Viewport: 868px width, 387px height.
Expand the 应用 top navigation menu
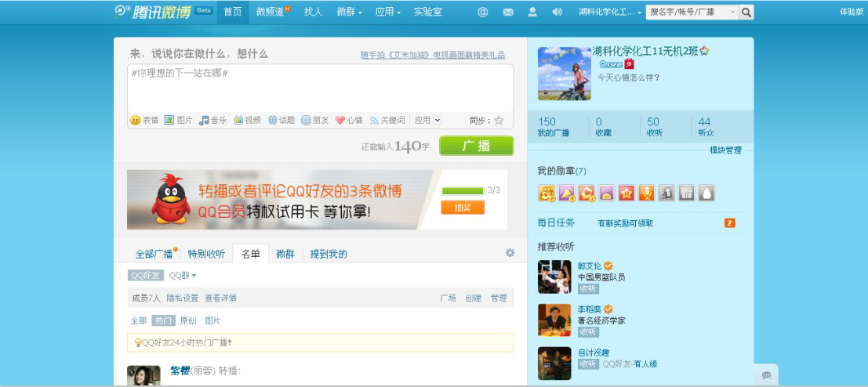pos(387,12)
